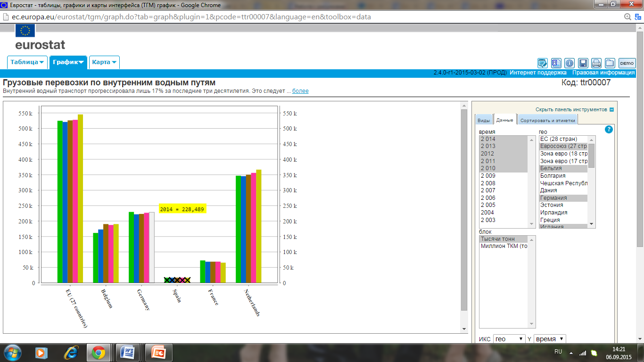
Task: Expand the X axis 'гео' dropdown
Action: (x=509, y=339)
